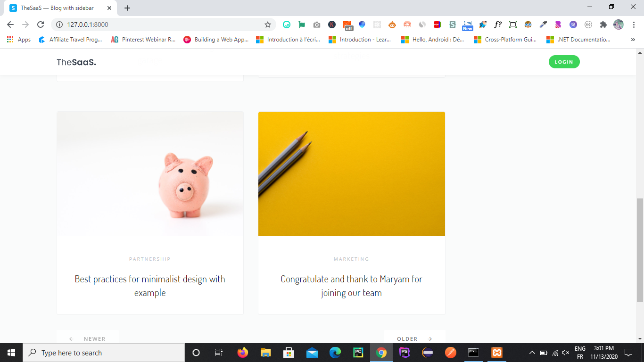Open the Extensions puzzle piece icon

coord(603,25)
